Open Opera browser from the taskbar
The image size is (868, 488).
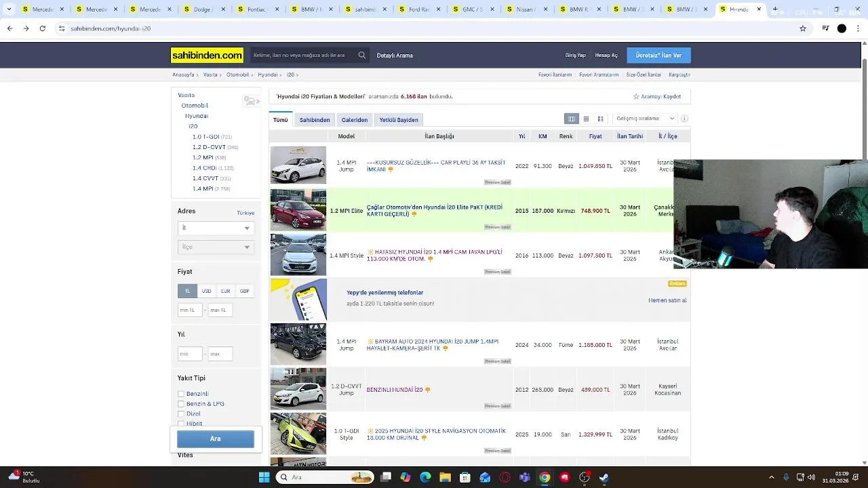tap(505, 477)
